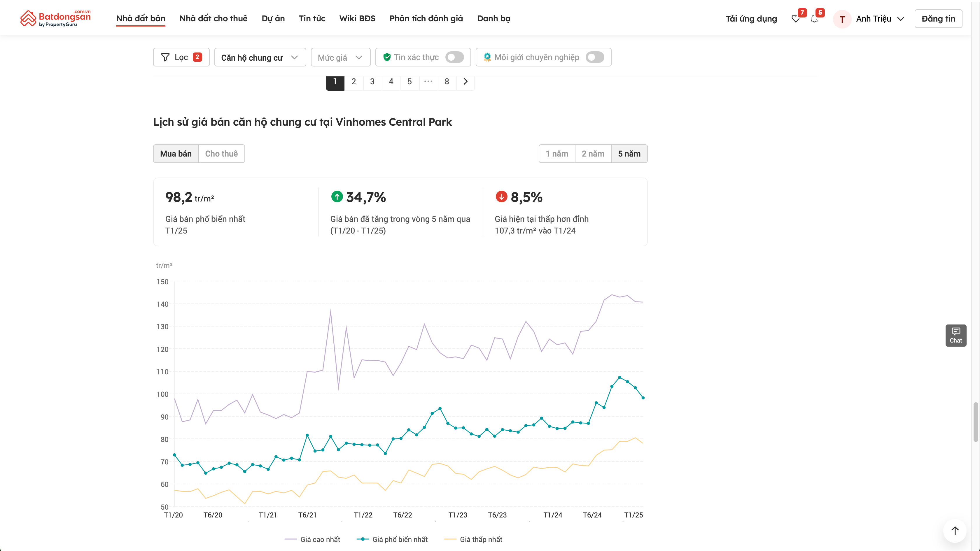980x551 pixels.
Task: Click user avatar with letter T
Action: click(842, 19)
